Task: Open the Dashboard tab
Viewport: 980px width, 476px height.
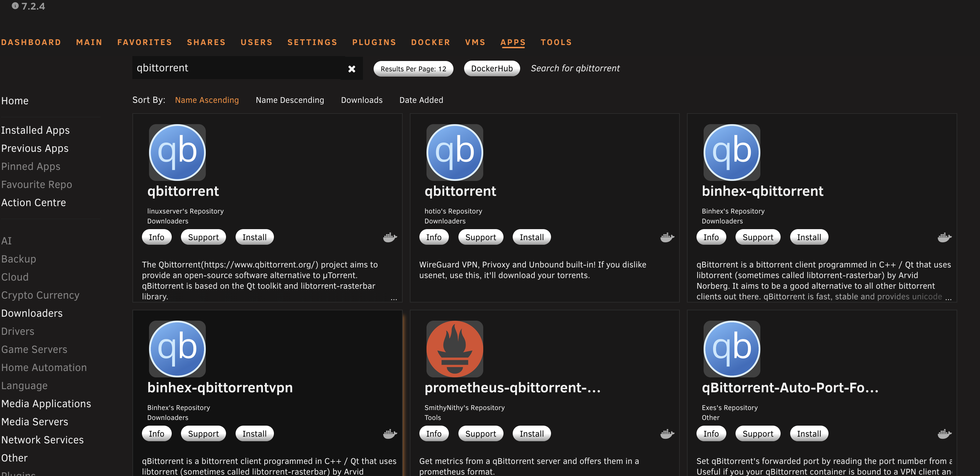Action: [31, 42]
